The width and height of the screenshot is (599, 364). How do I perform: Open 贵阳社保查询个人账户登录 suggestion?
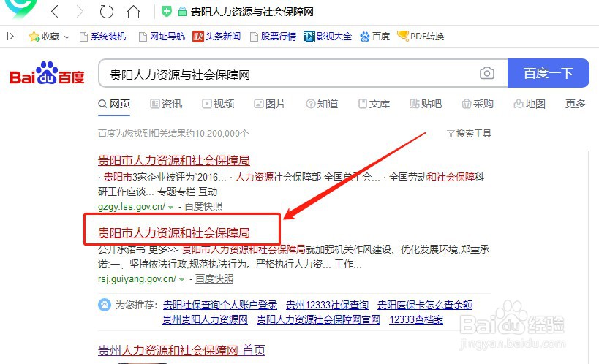pos(220,305)
